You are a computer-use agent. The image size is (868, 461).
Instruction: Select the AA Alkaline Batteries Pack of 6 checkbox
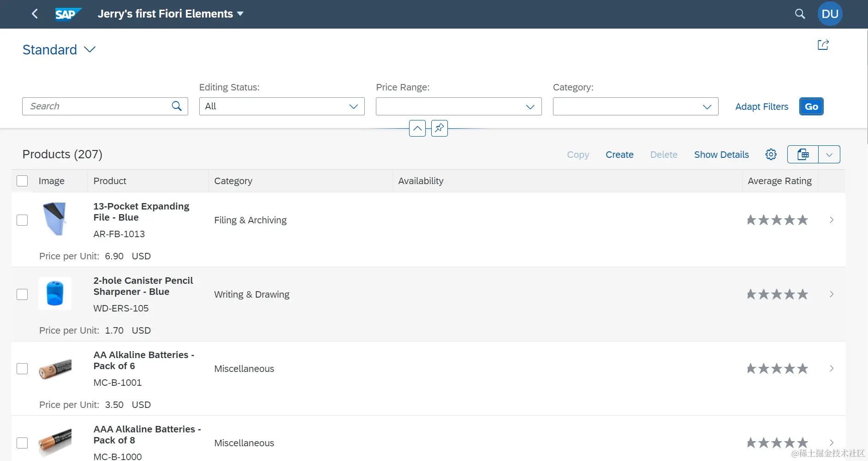click(22, 369)
